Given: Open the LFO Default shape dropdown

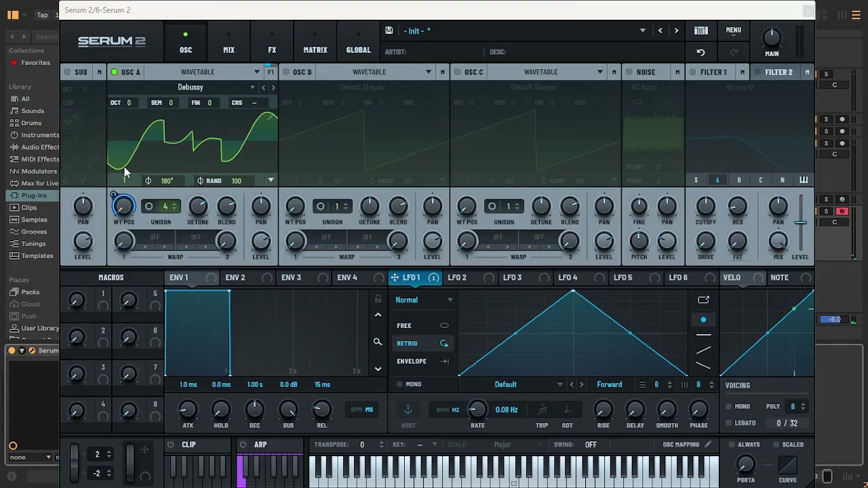Looking at the screenshot, I should coord(559,384).
